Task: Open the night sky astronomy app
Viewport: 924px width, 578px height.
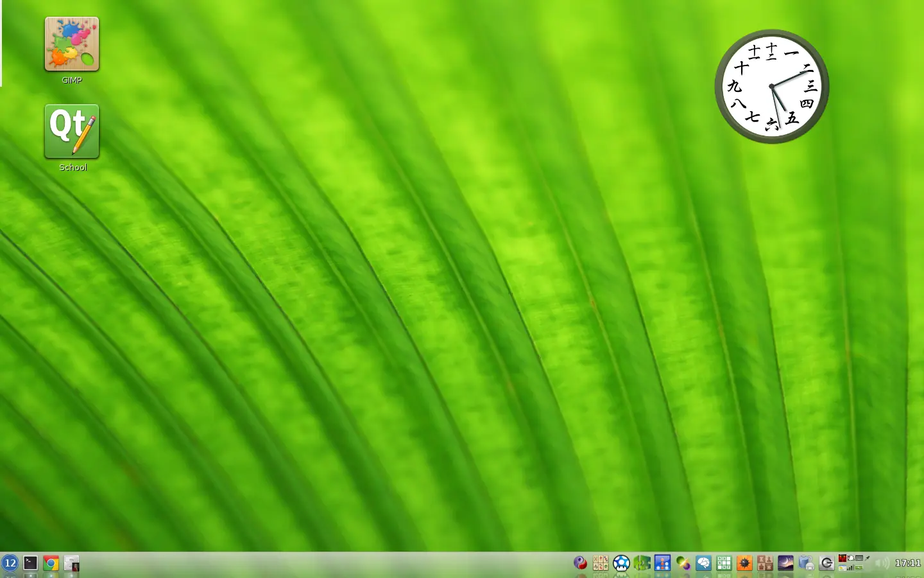Action: tap(785, 563)
